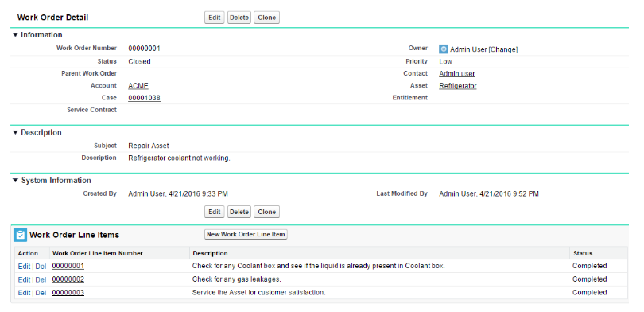Click the Status value Closed

139,61
